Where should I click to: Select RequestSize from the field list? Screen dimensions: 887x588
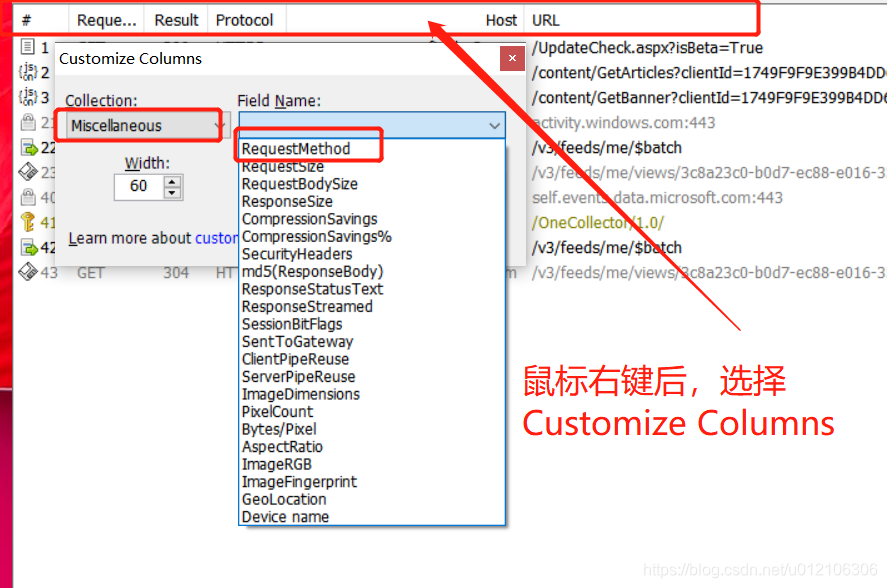point(283,166)
